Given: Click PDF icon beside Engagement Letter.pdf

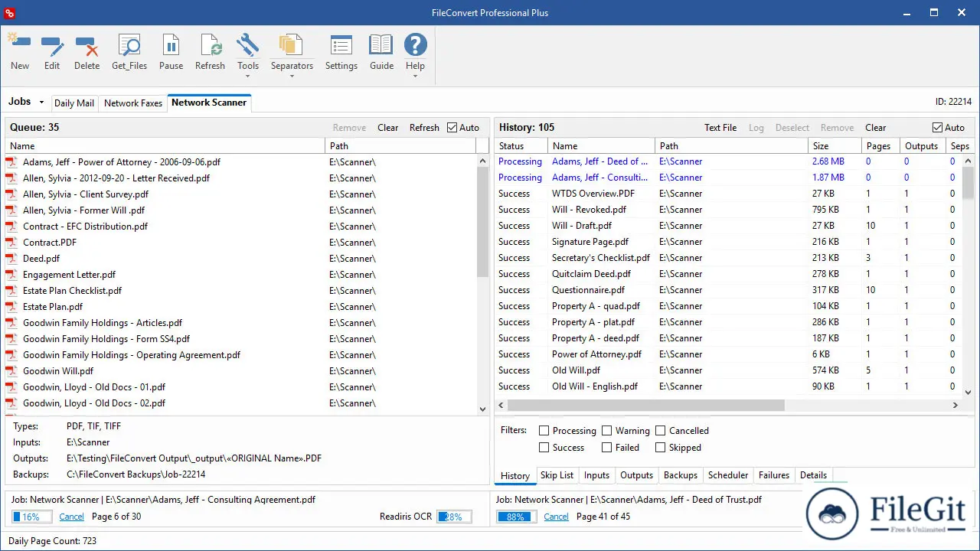Looking at the screenshot, I should coord(11,275).
